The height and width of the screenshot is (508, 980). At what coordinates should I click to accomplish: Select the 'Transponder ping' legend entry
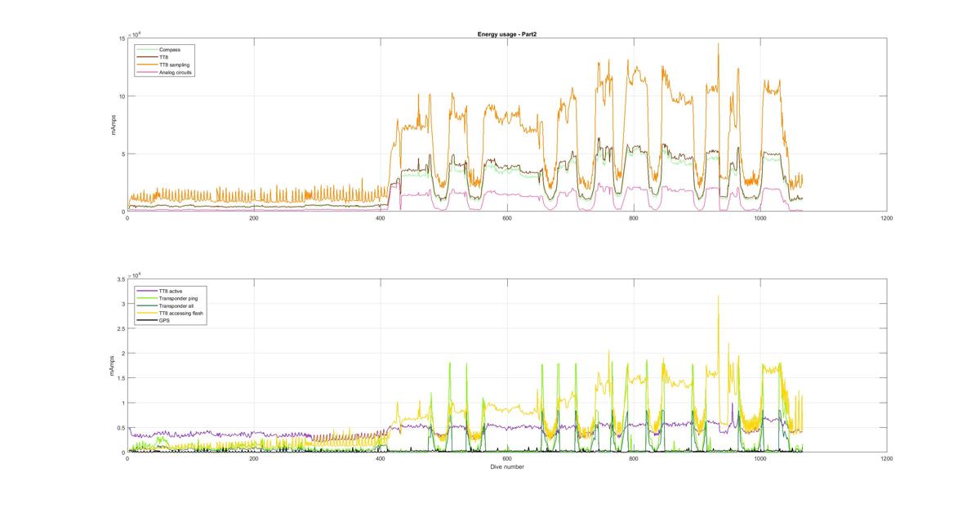[178, 298]
